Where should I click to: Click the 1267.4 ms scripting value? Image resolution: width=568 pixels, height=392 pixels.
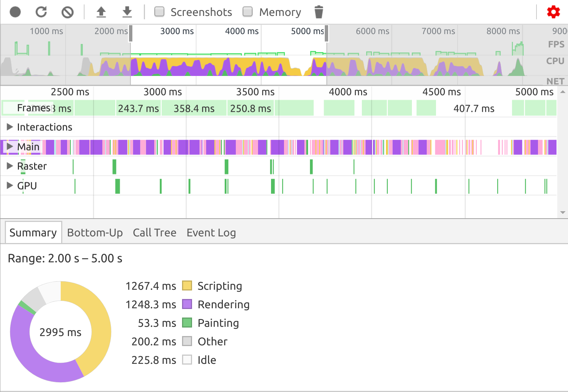point(151,286)
